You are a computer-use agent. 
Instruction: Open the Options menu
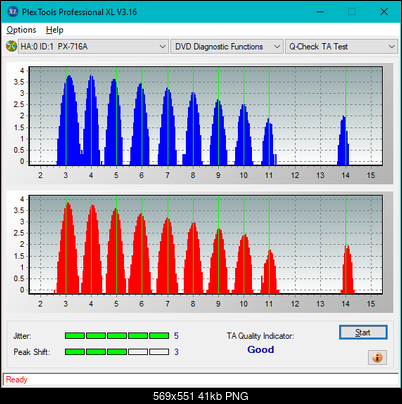point(21,30)
